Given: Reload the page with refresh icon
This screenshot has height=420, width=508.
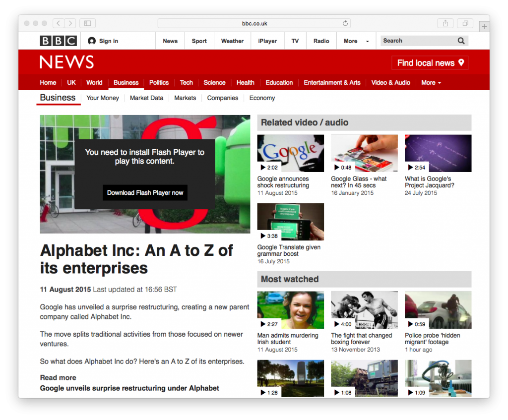Looking at the screenshot, I should point(345,23).
